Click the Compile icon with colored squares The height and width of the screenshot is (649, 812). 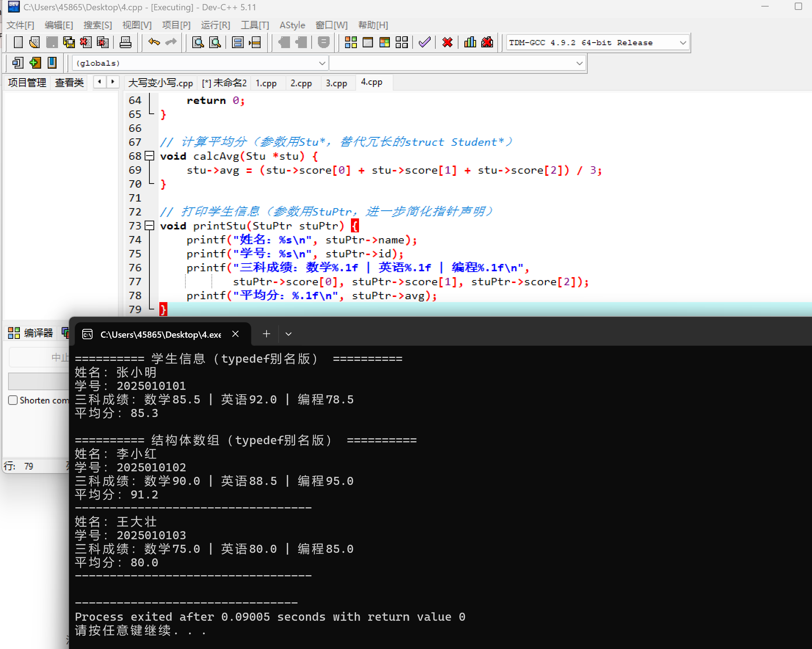pos(351,42)
